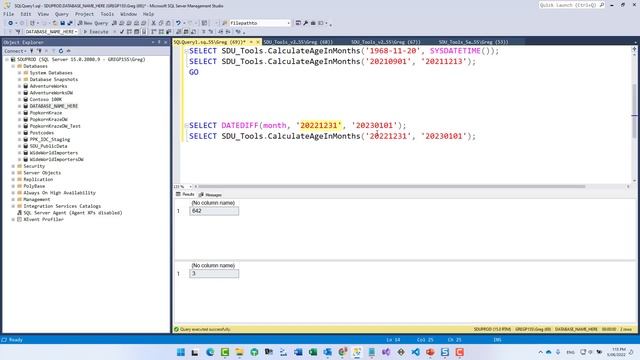Pin the Object Explorer panel
The height and width of the screenshot is (360, 640).
159,42
